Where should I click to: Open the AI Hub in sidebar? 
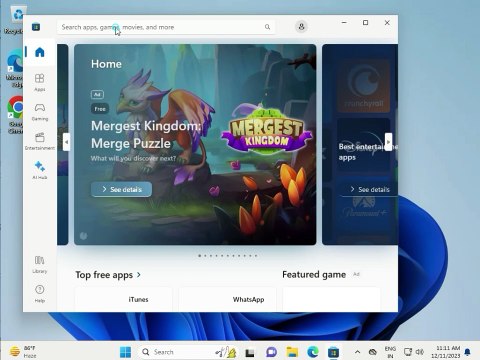tap(40, 170)
